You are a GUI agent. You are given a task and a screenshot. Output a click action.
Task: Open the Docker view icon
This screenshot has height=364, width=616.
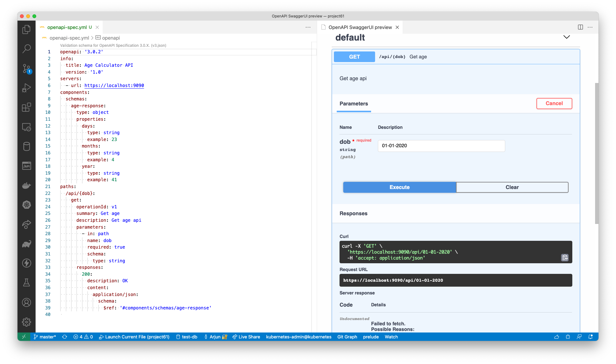tap(27, 186)
